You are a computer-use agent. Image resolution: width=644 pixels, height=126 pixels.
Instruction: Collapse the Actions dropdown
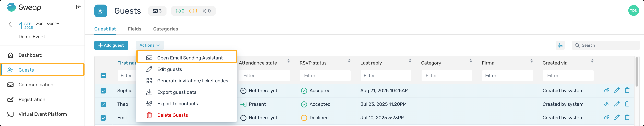tap(149, 45)
